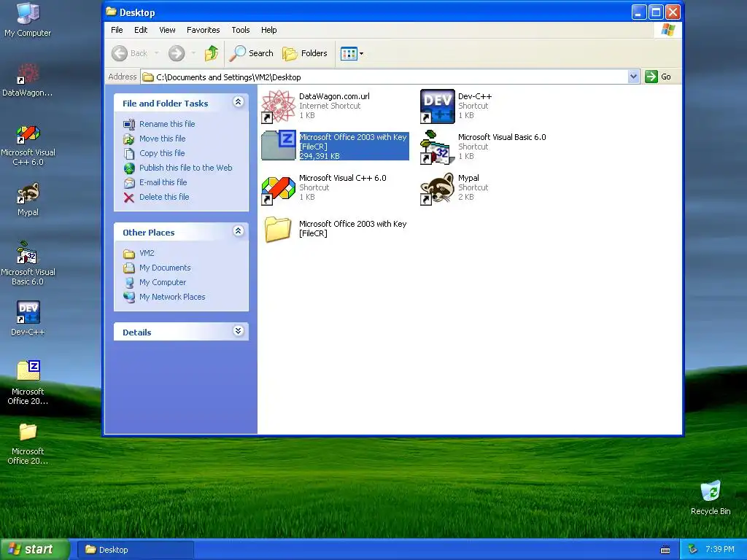Go to My Network Places link
This screenshot has width=747, height=560.
tap(172, 297)
